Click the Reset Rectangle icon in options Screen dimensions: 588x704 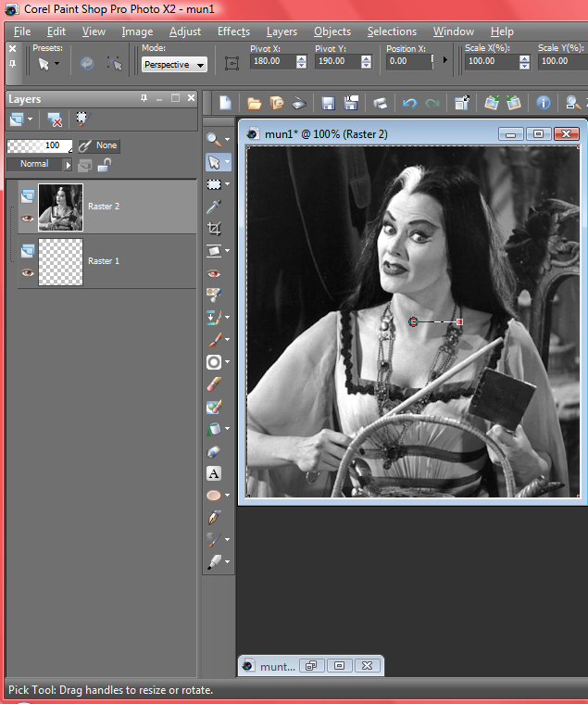[x=231, y=63]
